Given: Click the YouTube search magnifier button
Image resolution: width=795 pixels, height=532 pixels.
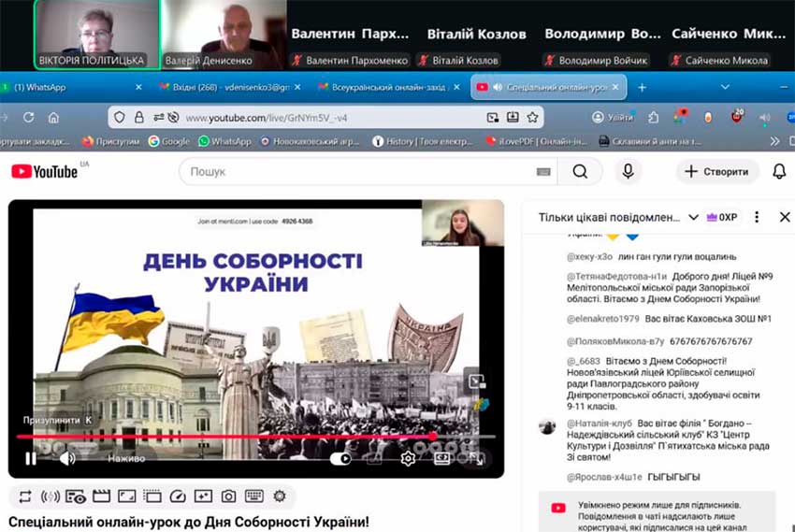Looking at the screenshot, I should 580,171.
